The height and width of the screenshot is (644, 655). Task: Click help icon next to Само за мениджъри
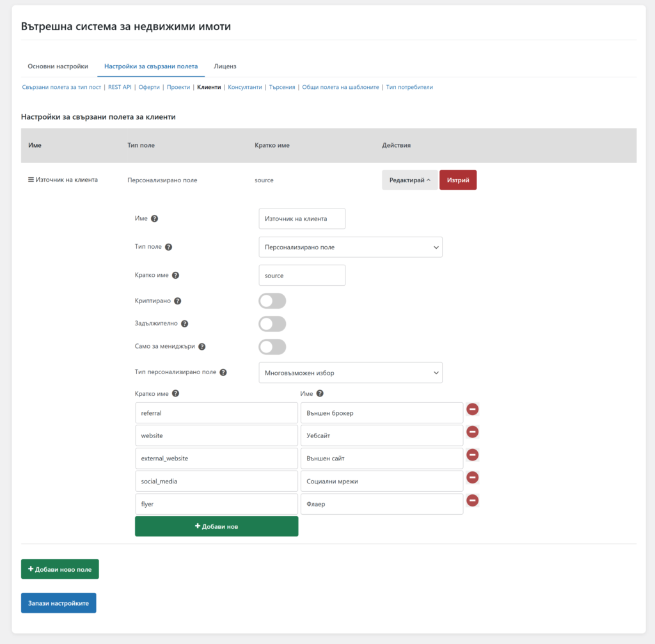(x=201, y=347)
